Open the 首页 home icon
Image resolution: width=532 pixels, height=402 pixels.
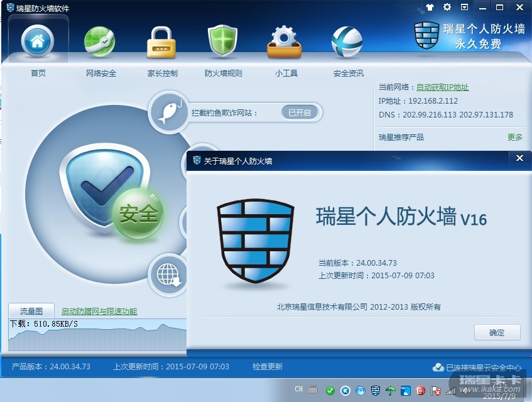(37, 41)
